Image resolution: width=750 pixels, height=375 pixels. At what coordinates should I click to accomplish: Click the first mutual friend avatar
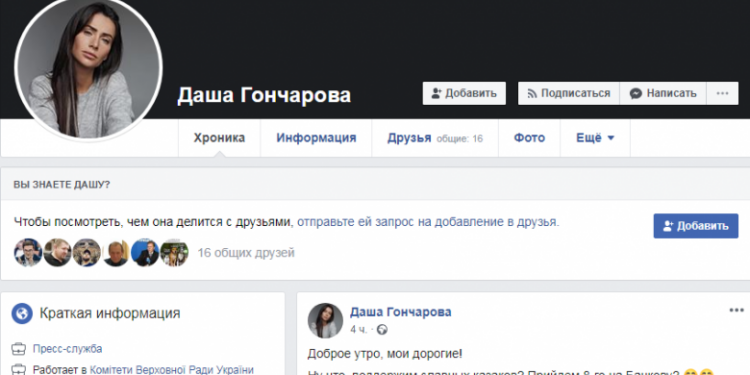(28, 253)
